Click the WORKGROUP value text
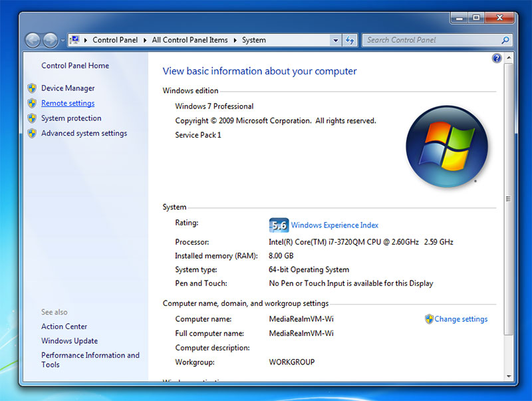Viewport: 532px width, 401px height. pos(292,362)
